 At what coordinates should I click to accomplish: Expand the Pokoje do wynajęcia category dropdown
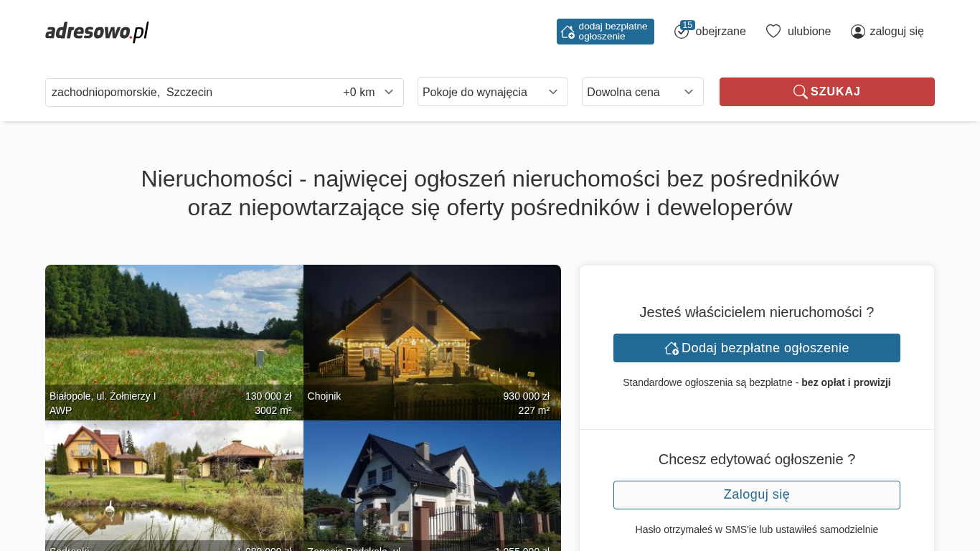(492, 92)
